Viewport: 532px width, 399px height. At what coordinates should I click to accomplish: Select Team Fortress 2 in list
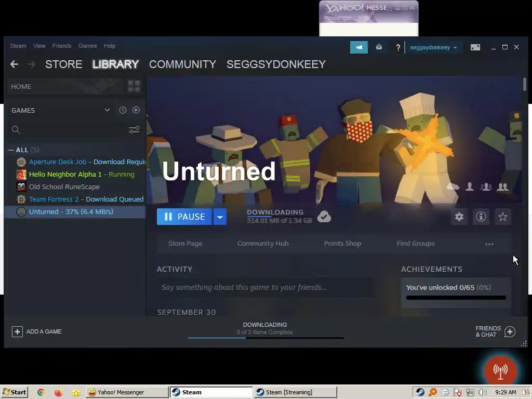tap(75, 199)
